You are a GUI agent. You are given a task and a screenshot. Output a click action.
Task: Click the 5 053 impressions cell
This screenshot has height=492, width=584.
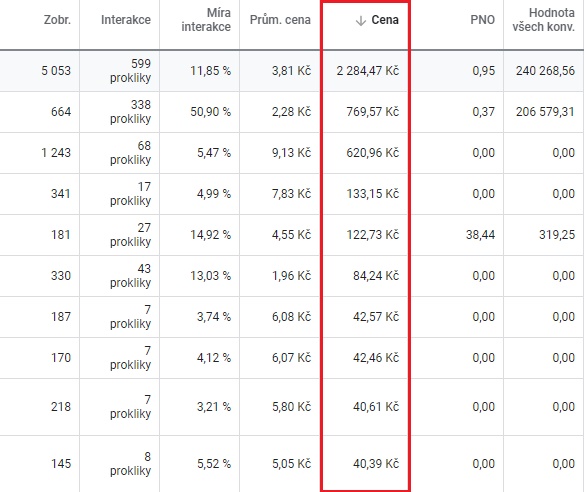pos(56,71)
